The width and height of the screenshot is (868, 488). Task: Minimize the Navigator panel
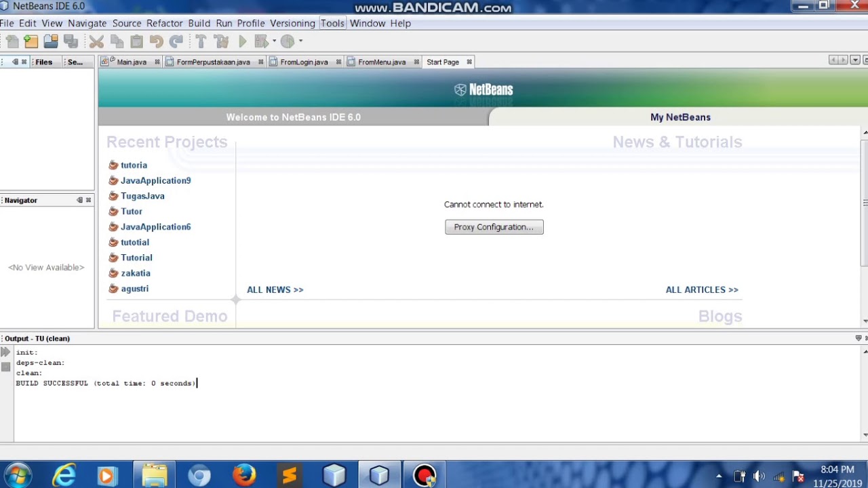point(80,200)
